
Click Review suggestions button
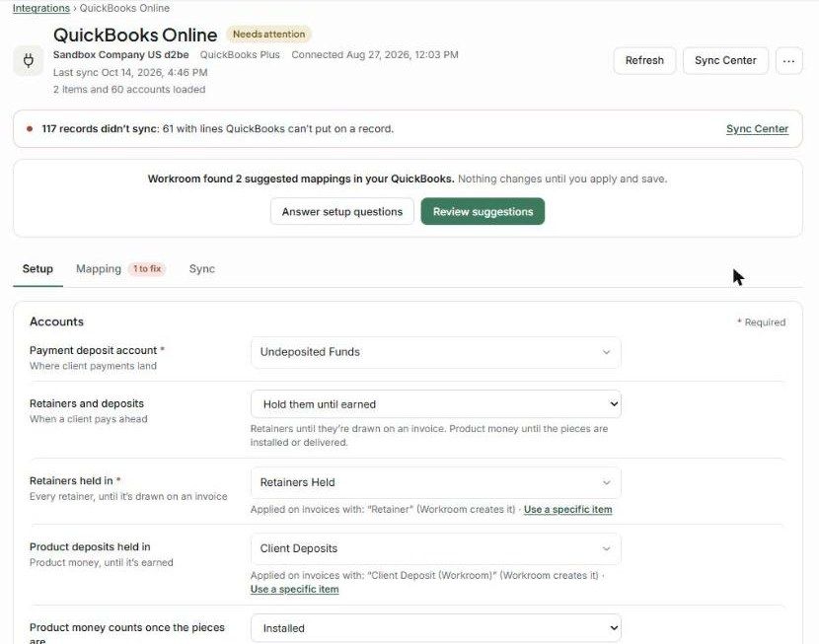[x=483, y=211]
